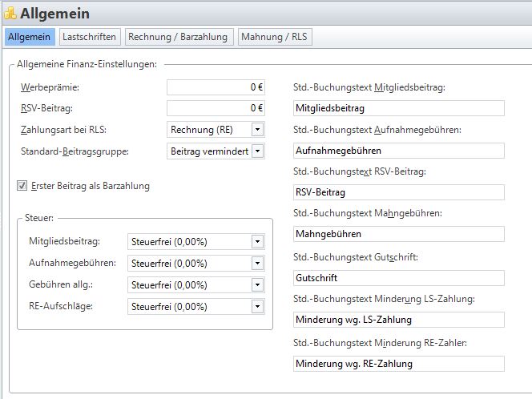The width and height of the screenshot is (532, 399).
Task: Open Mitgliedsbeitrag tax rate dropdown
Action: [x=256, y=241]
